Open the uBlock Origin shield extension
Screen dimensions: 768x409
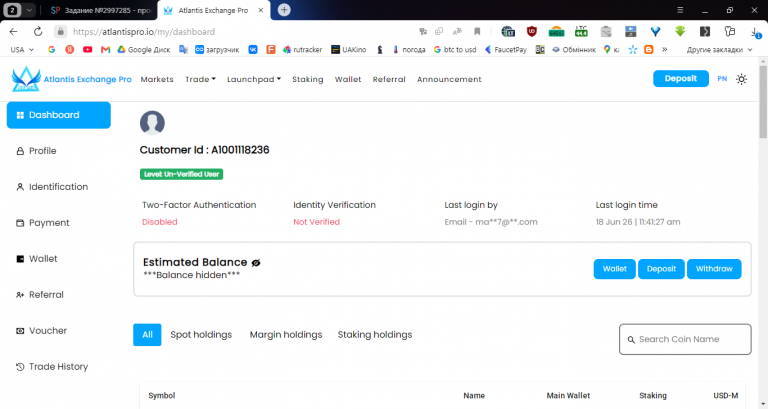click(x=531, y=32)
